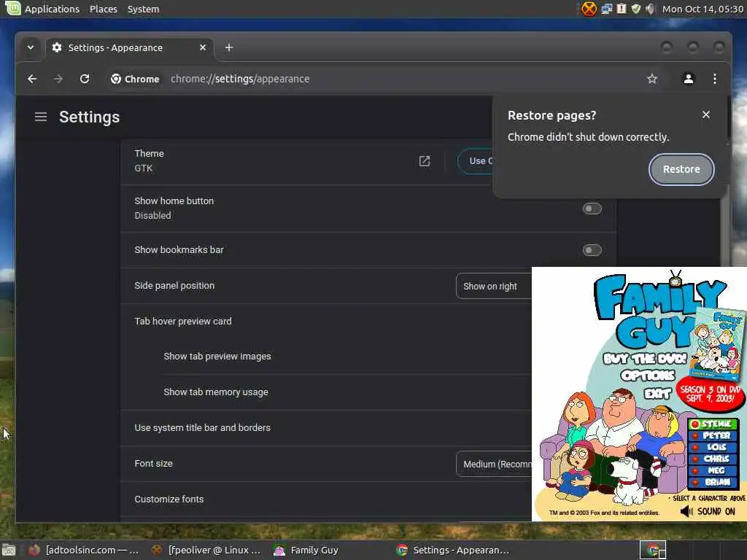The height and width of the screenshot is (560, 747).
Task: Close the Settings - Appearance tab
Action: pyautogui.click(x=203, y=47)
